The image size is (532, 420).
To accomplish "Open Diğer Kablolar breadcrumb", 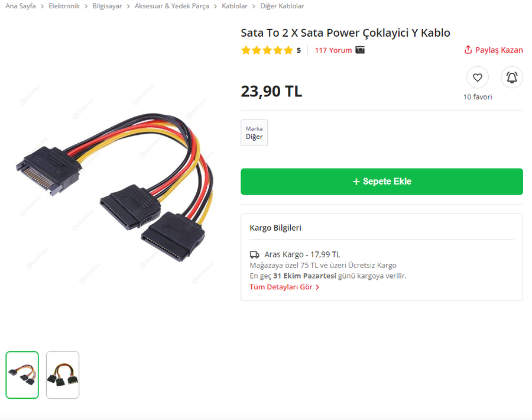I will point(282,6).
